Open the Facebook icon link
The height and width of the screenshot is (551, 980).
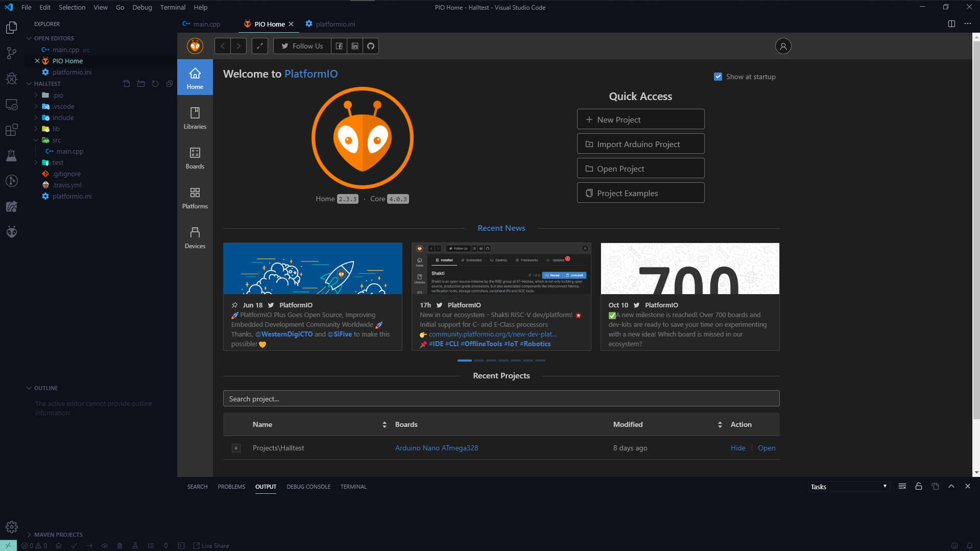click(339, 46)
